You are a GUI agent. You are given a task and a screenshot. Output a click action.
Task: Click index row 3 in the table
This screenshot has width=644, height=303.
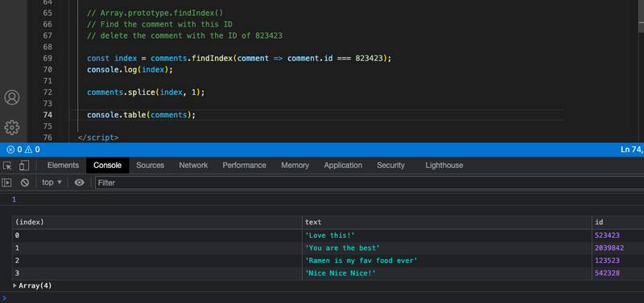[x=157, y=273]
